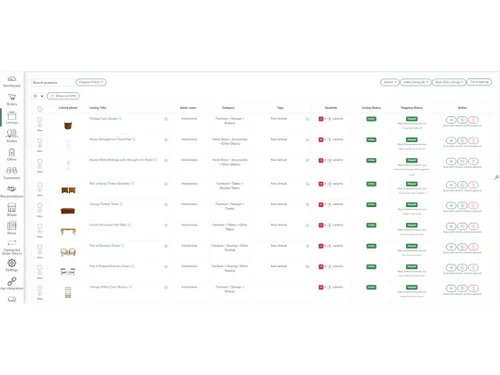
Task: Click tags edit icon in Vintage Cane Basket row
Action: tap(307, 119)
